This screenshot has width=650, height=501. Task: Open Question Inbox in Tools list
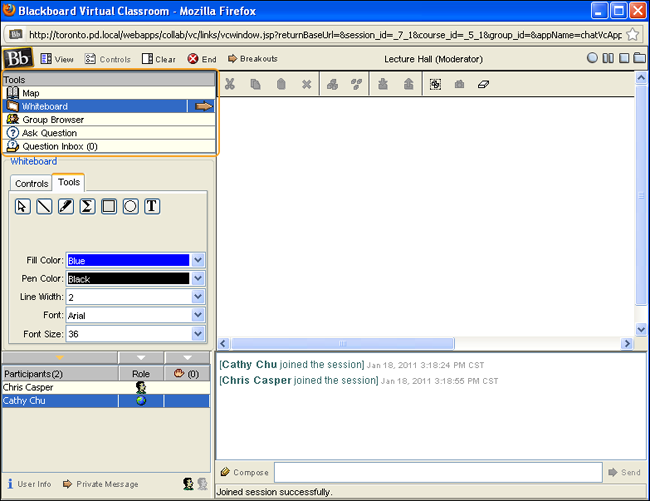60,146
